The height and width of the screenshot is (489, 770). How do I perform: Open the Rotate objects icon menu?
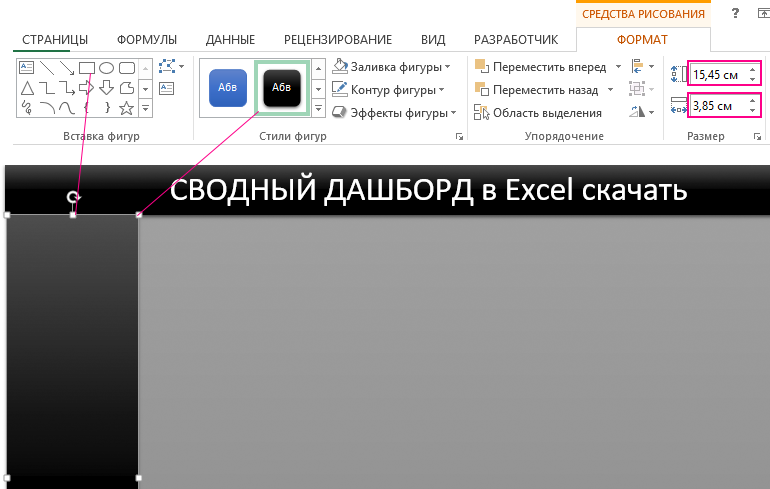tap(642, 112)
